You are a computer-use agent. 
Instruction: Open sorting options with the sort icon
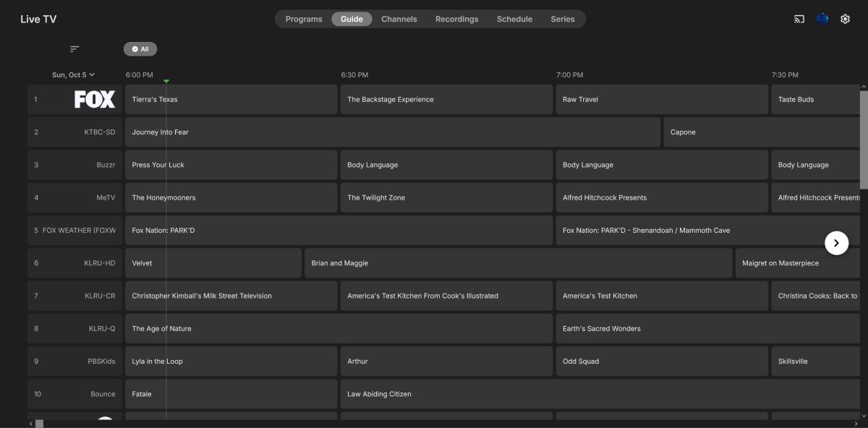[73, 48]
